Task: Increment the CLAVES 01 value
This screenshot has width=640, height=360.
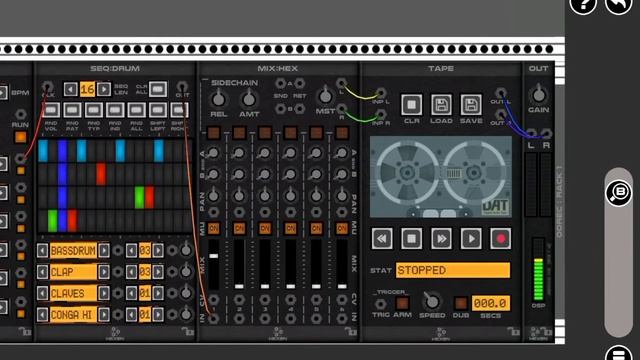Action: coord(158,293)
